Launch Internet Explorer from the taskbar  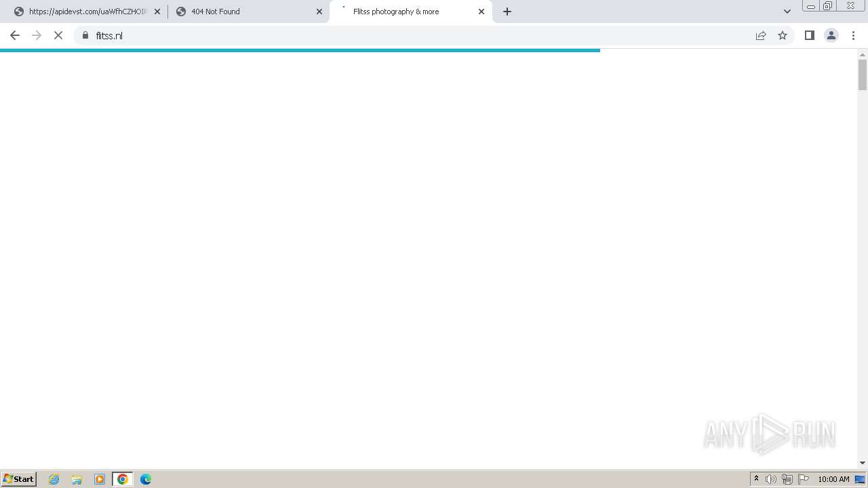(54, 479)
